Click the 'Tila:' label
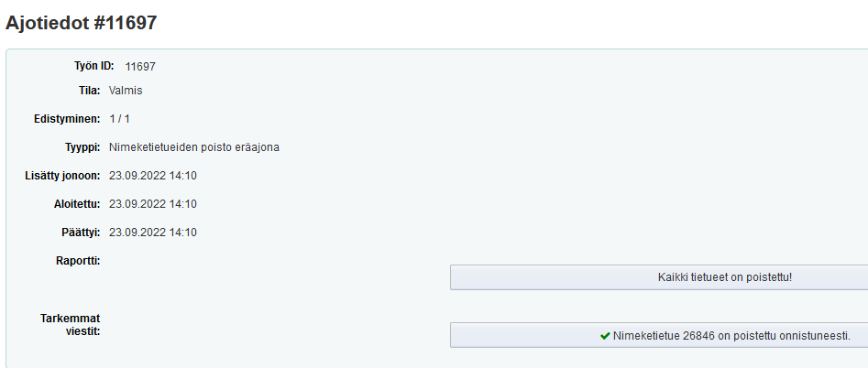Image resolution: width=868 pixels, height=368 pixels. point(89,90)
